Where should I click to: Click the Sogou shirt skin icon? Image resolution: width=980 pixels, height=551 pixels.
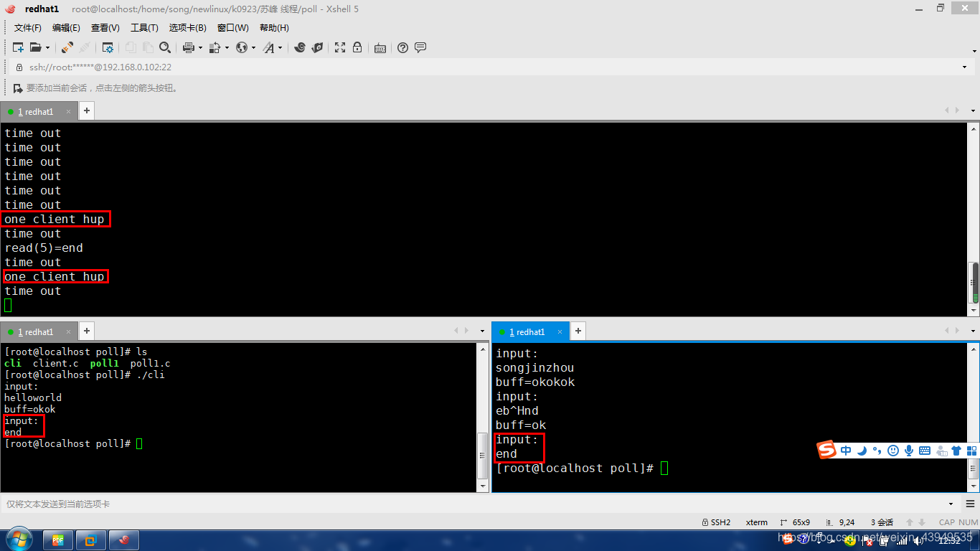point(956,451)
